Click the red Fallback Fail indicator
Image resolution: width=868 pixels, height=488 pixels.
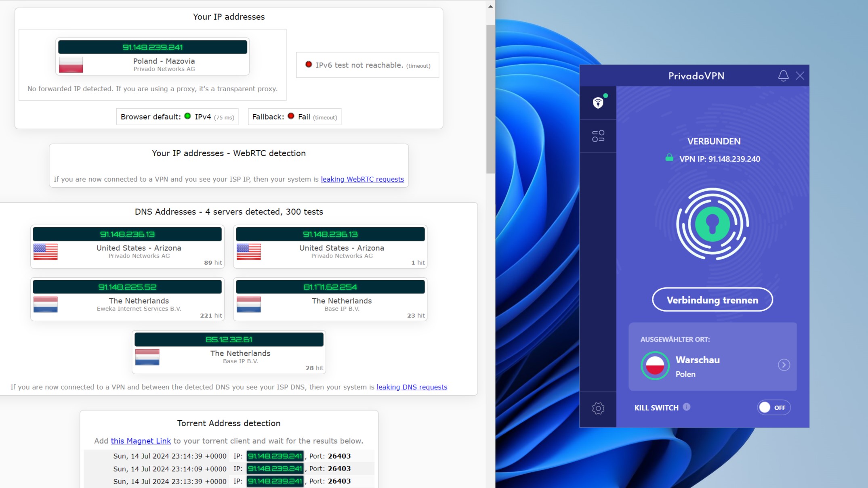[x=291, y=116]
